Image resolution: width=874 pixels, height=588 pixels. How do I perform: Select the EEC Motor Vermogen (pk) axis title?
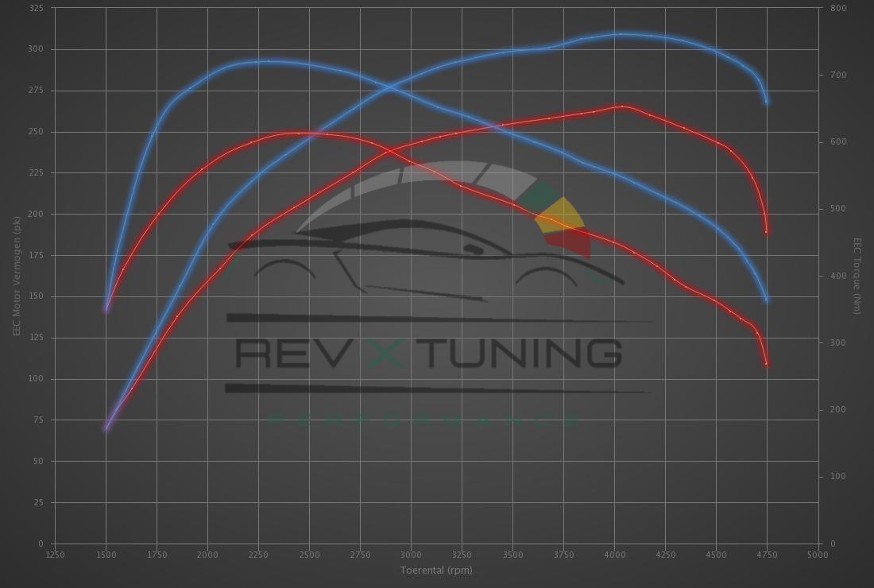(16, 274)
